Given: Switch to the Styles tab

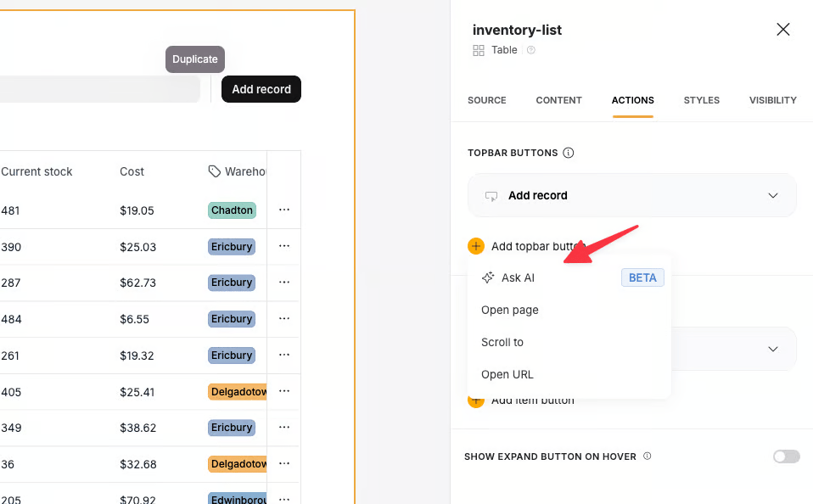Looking at the screenshot, I should pyautogui.click(x=702, y=100).
